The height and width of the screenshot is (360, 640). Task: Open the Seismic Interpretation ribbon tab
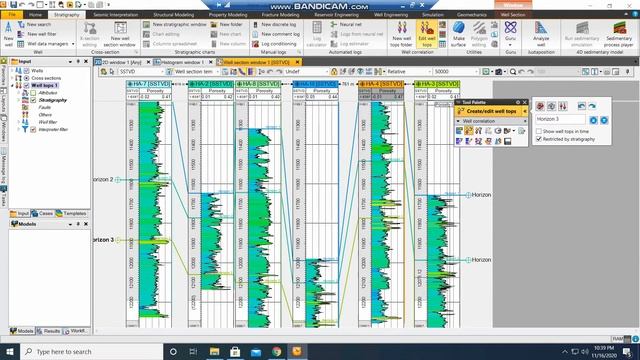pyautogui.click(x=116, y=15)
